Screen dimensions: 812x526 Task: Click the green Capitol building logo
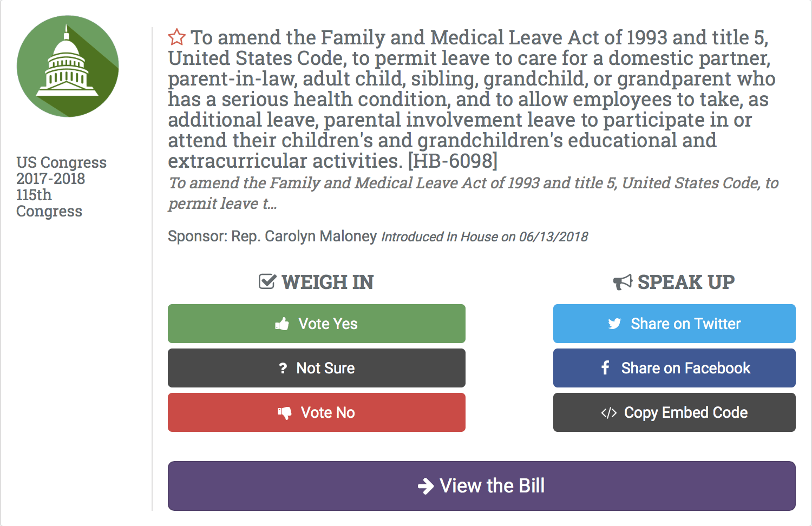point(68,66)
